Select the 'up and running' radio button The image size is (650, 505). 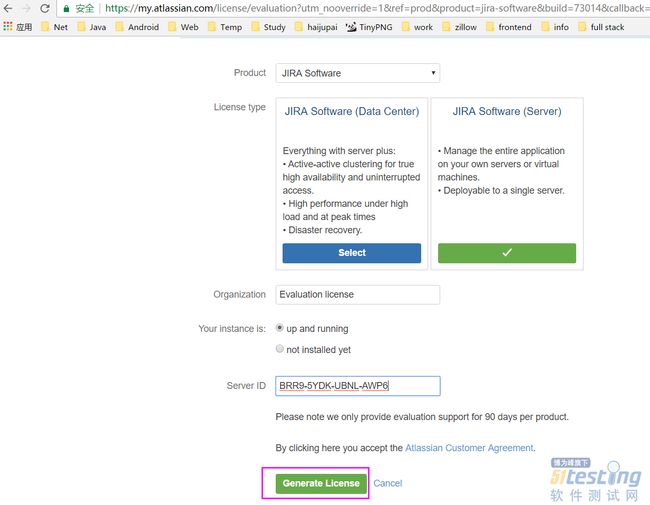(280, 328)
